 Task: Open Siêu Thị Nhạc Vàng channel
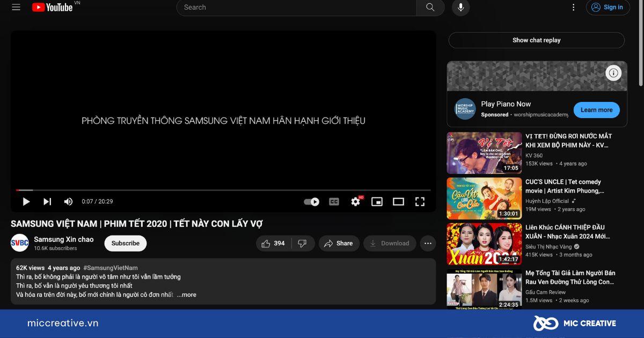click(x=548, y=247)
